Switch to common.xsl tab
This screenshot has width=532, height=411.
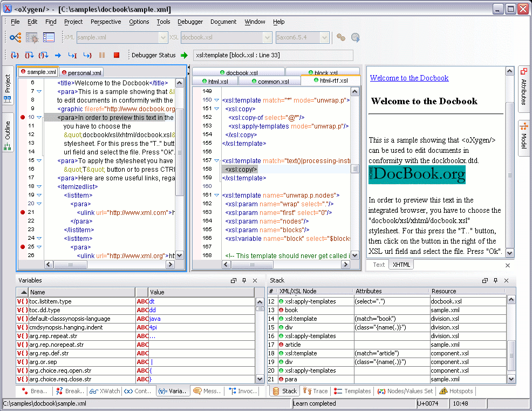270,82
